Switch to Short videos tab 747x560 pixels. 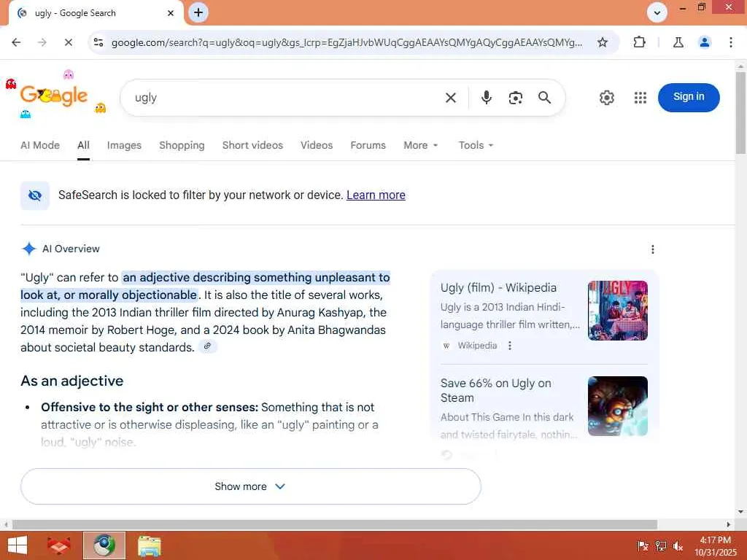[x=252, y=145]
